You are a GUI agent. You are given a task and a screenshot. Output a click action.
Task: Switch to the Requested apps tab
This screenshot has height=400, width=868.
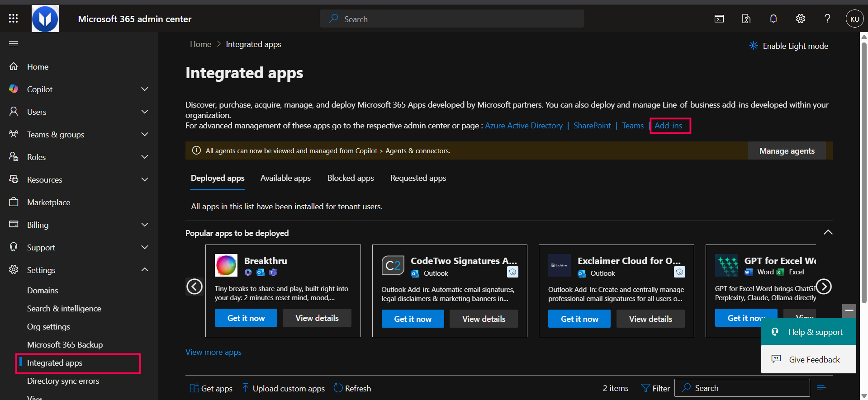coord(418,178)
